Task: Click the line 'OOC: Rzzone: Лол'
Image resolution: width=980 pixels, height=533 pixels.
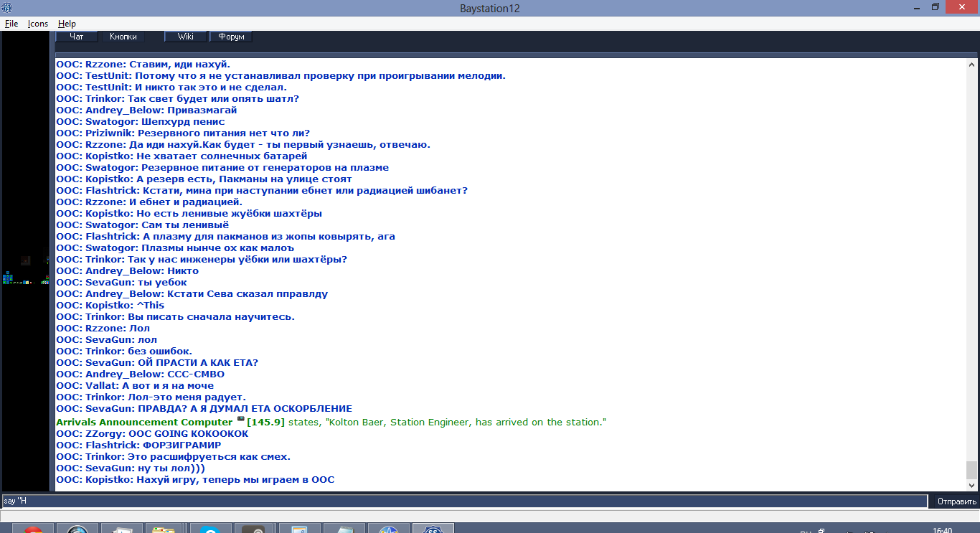Action: tap(103, 329)
